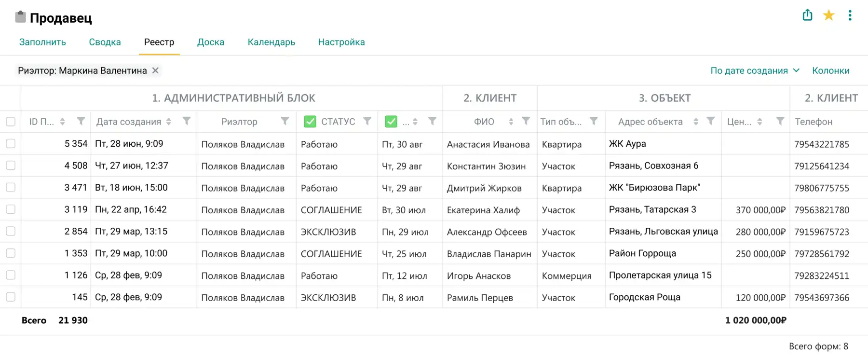This screenshot has height=358, width=868.
Task: Expand the По дате создания sort dropdown
Action: point(755,70)
